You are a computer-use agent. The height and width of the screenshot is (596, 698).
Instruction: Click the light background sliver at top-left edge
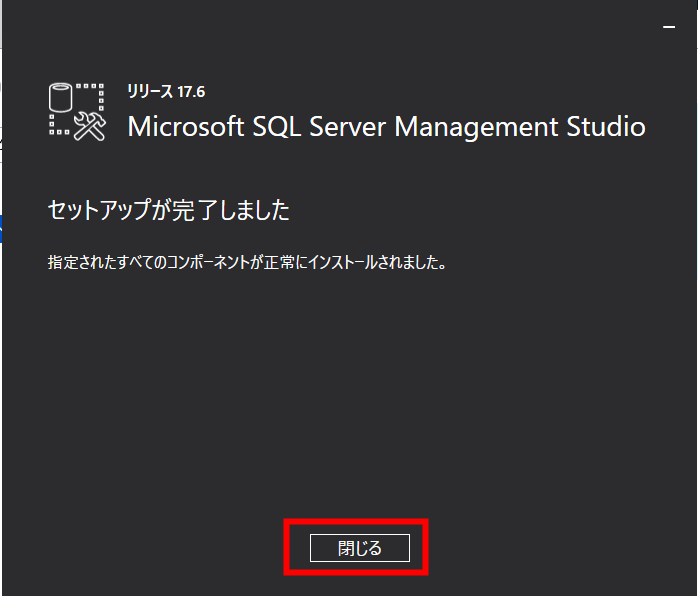pyautogui.click(x=1, y=23)
